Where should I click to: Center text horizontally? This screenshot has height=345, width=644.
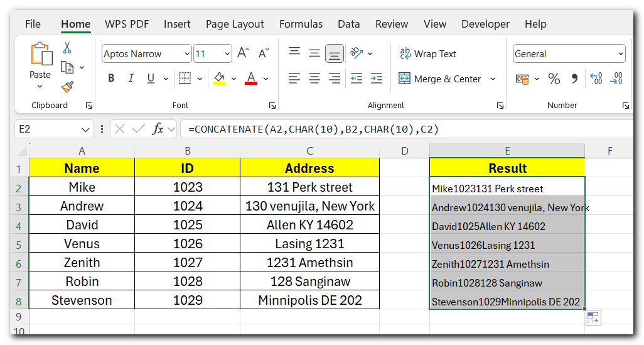pyautogui.click(x=314, y=78)
